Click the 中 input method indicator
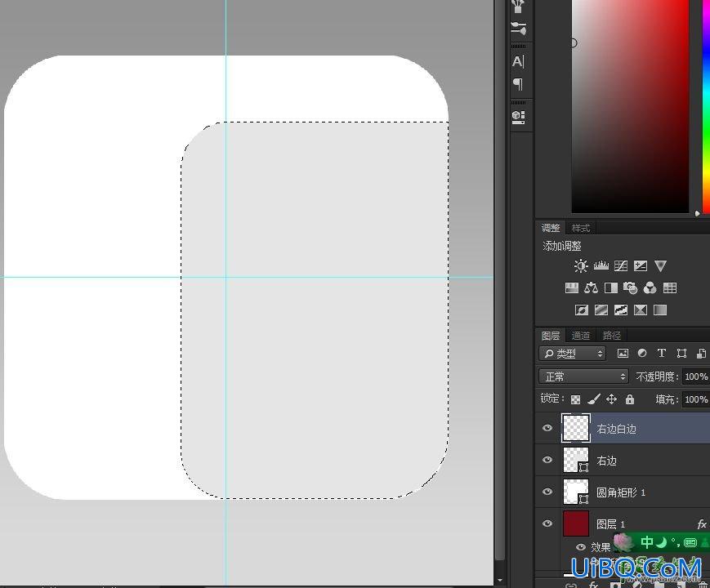The width and height of the screenshot is (710, 588). click(x=647, y=541)
